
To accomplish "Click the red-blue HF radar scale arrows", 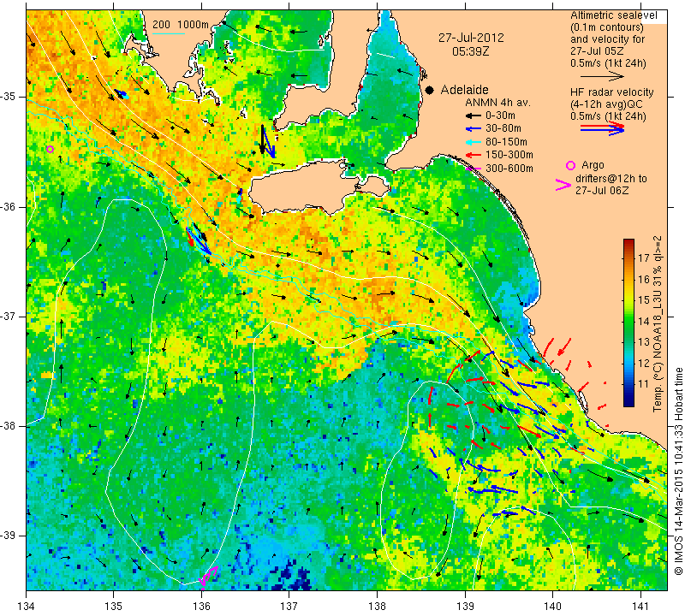I will point(602,128).
